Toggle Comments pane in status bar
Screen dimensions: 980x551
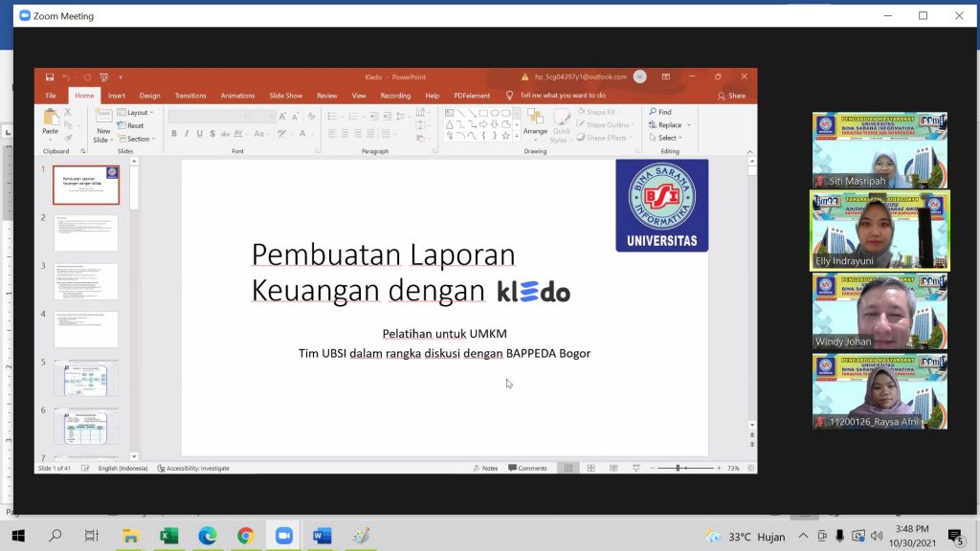[527, 468]
